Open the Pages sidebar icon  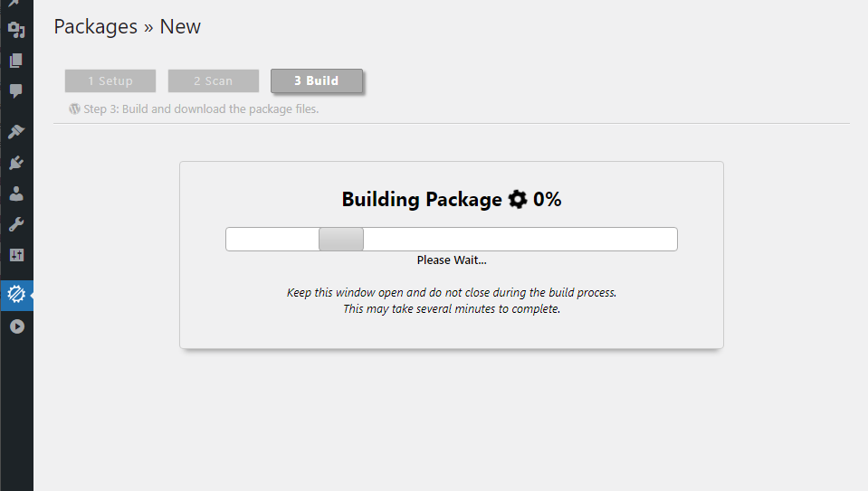[x=16, y=61]
